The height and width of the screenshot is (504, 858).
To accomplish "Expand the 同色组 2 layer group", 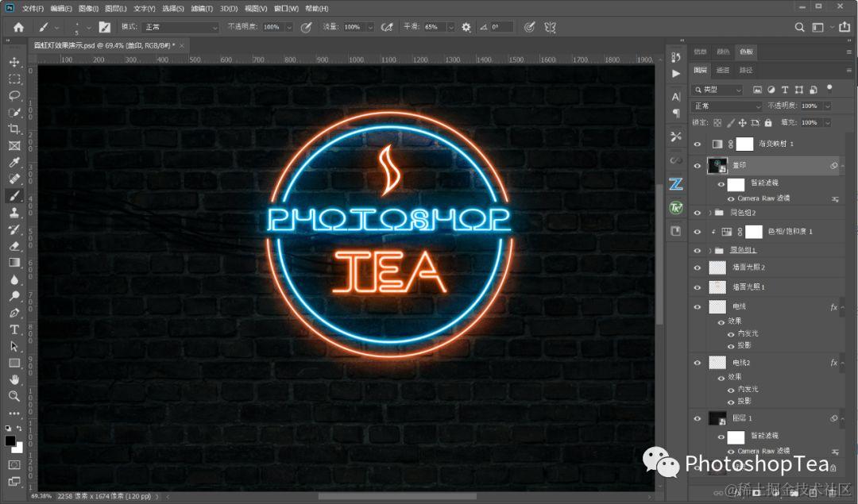I will pyautogui.click(x=710, y=213).
